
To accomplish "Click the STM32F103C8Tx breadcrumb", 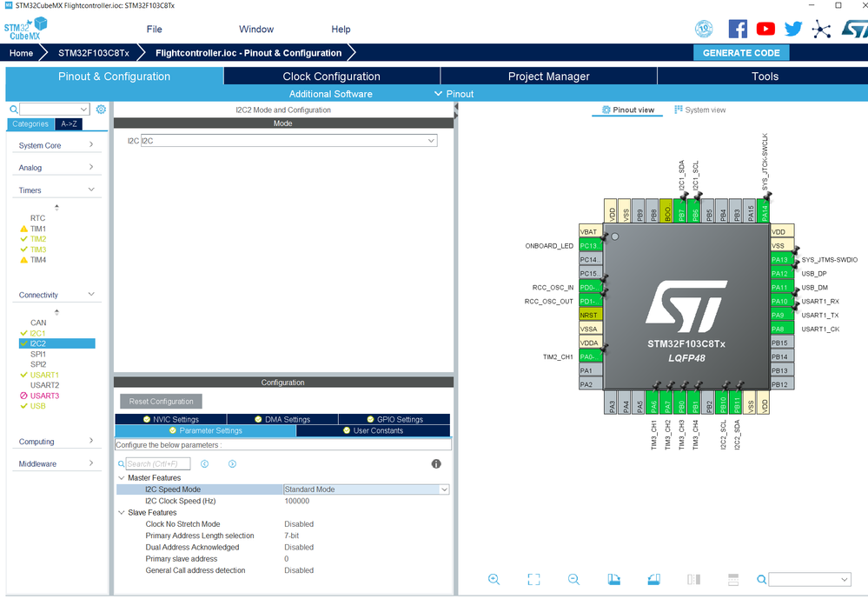I will click(94, 53).
